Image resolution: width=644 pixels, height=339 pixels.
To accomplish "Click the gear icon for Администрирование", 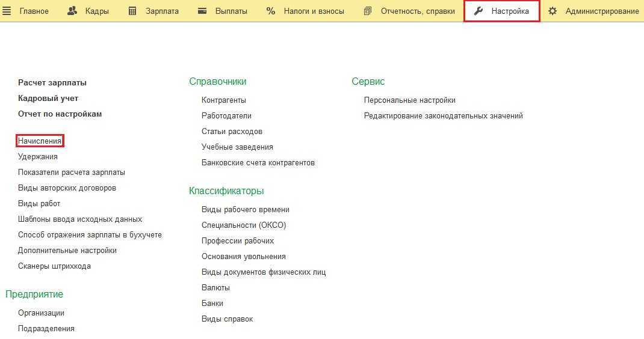I will [x=553, y=11].
